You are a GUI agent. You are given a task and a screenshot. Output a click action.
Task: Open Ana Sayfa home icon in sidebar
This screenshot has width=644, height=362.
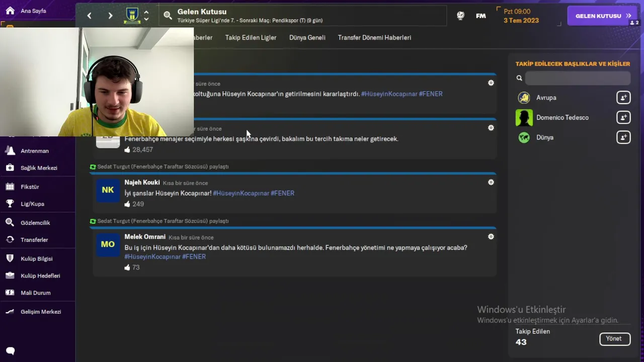[10, 11]
